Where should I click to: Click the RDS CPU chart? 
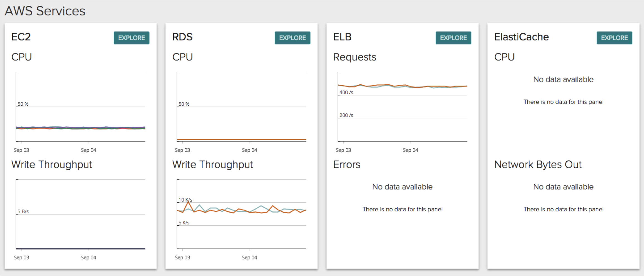pyautogui.click(x=241, y=107)
